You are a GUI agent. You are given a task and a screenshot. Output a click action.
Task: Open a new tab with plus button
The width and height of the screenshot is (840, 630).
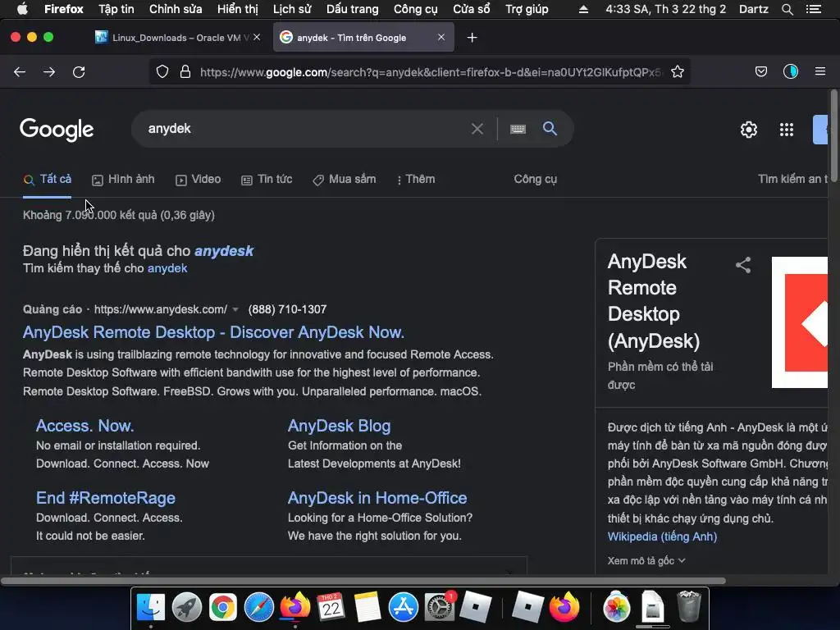pyautogui.click(x=472, y=38)
